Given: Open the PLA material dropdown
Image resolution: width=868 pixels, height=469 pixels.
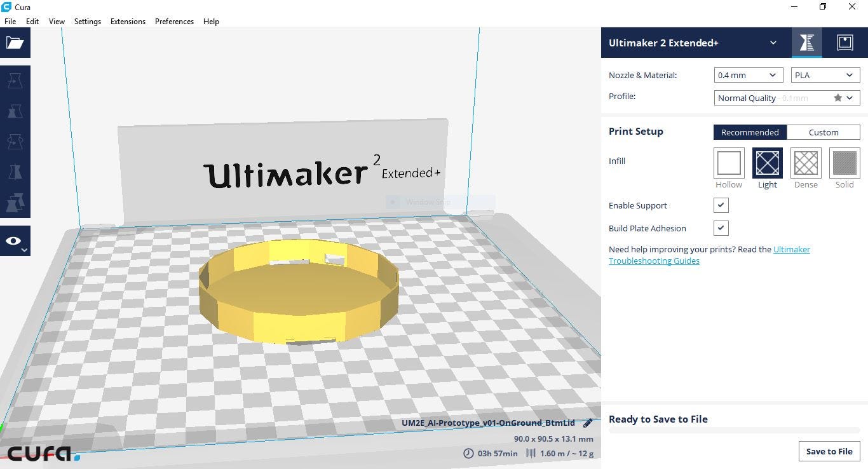Looking at the screenshot, I should click(825, 75).
